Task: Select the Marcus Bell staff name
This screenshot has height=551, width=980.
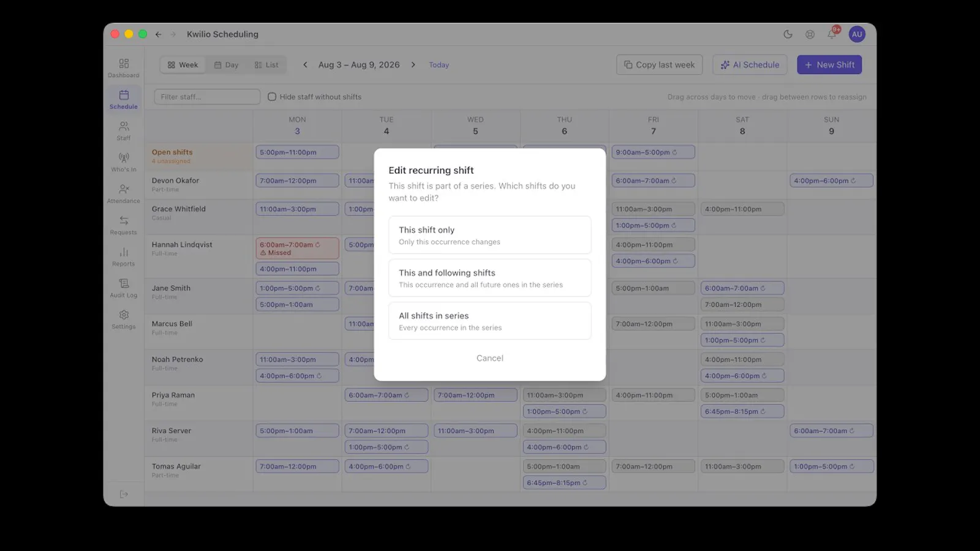Action: [x=172, y=324]
